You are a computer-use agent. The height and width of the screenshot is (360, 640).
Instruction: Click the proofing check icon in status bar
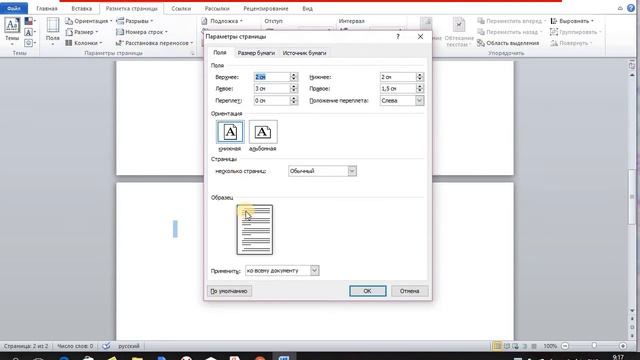click(106, 346)
